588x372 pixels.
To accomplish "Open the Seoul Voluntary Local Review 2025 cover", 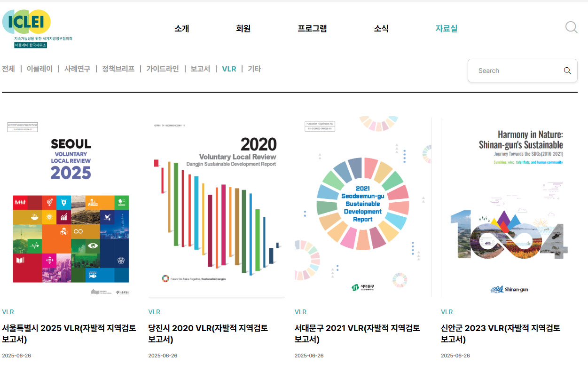I will coord(71,207).
